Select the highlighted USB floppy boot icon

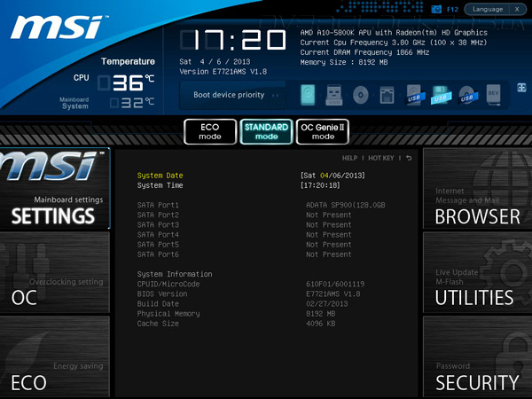[x=441, y=95]
